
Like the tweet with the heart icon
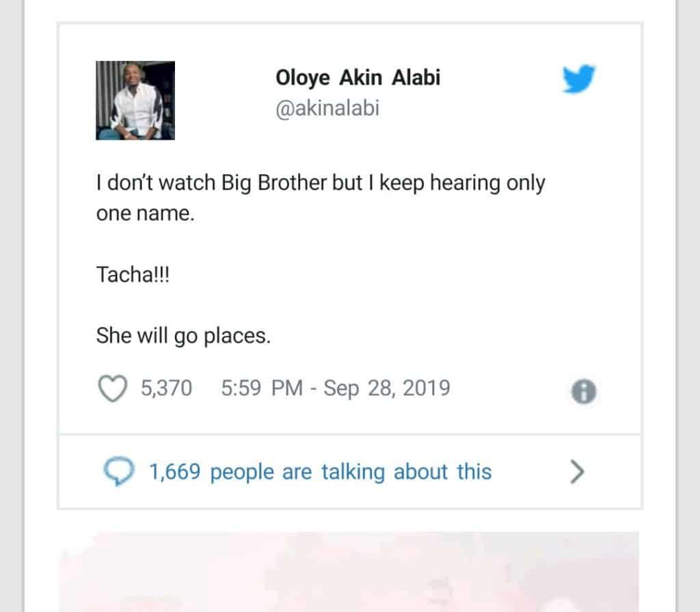point(113,388)
